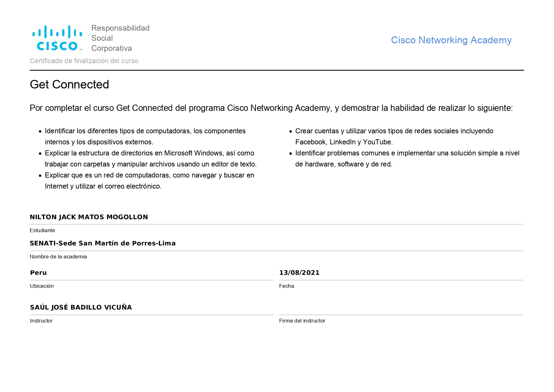Select academy name SENATI-Sede San Martín de Porres-Lima
Screen dimensions: 554x392
[103, 243]
